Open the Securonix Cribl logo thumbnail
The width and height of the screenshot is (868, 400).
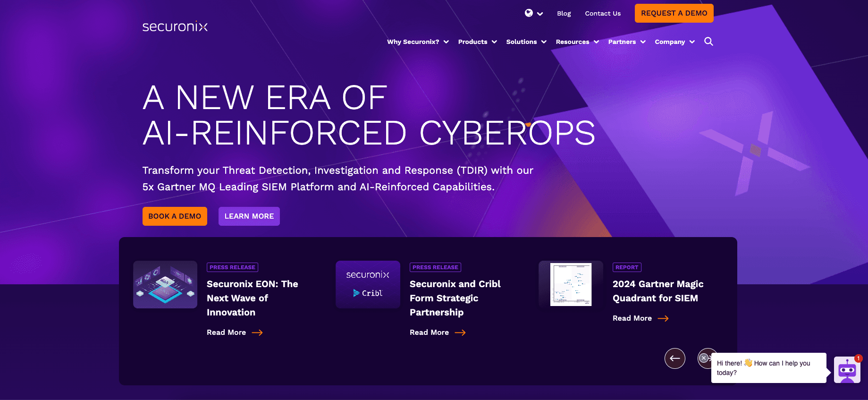(x=368, y=284)
